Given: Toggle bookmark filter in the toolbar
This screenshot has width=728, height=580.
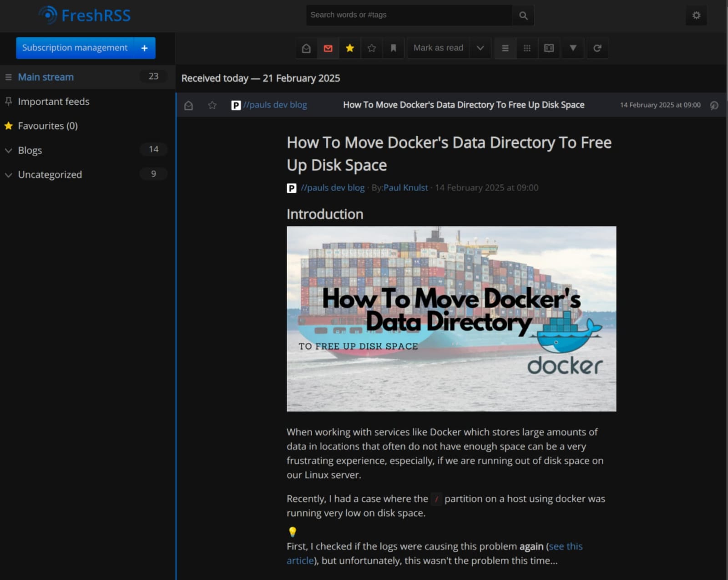Looking at the screenshot, I should [393, 48].
